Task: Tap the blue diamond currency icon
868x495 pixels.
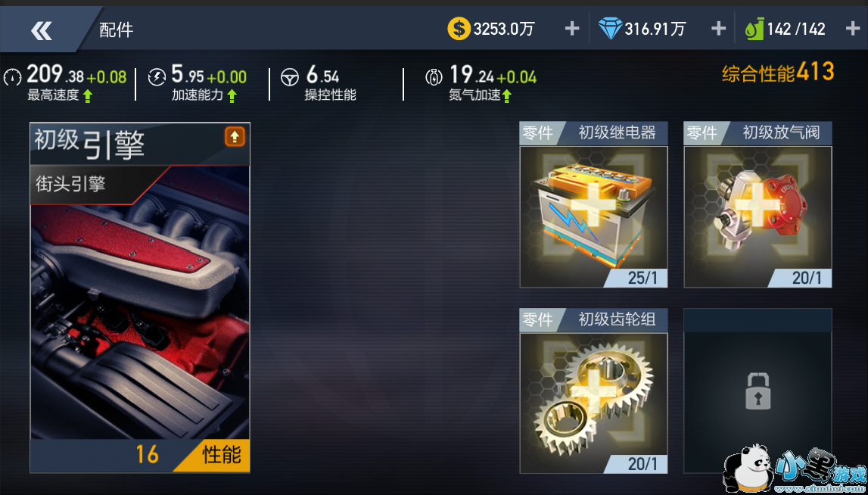Action: [611, 29]
